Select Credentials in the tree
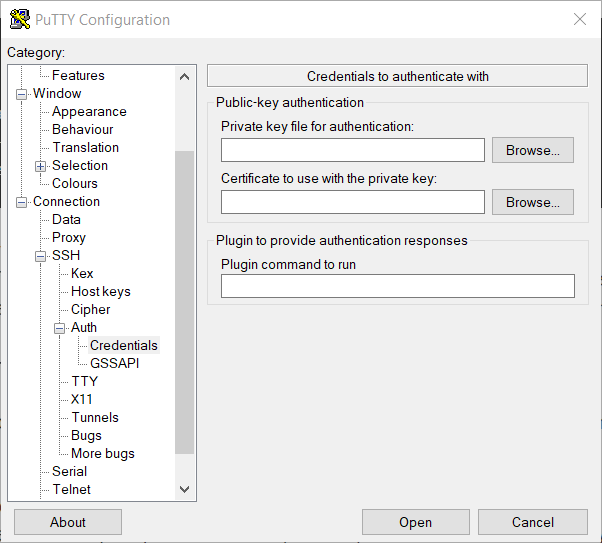The image size is (602, 543). [x=124, y=346]
